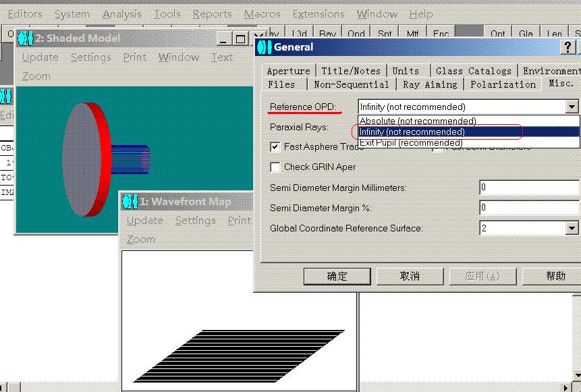
Task: Collapse the Reference OPD dropdown arrow
Action: (x=572, y=107)
